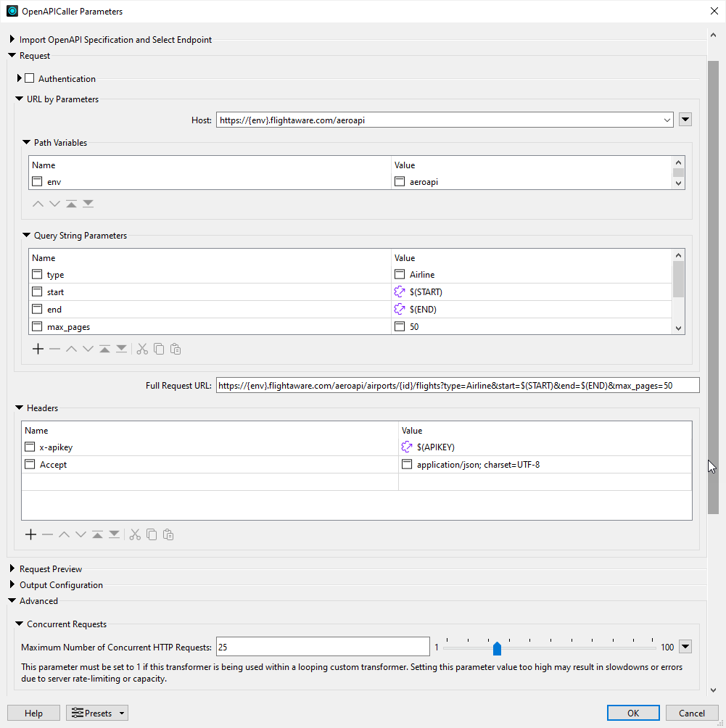Paste into the Headers table

(x=168, y=534)
